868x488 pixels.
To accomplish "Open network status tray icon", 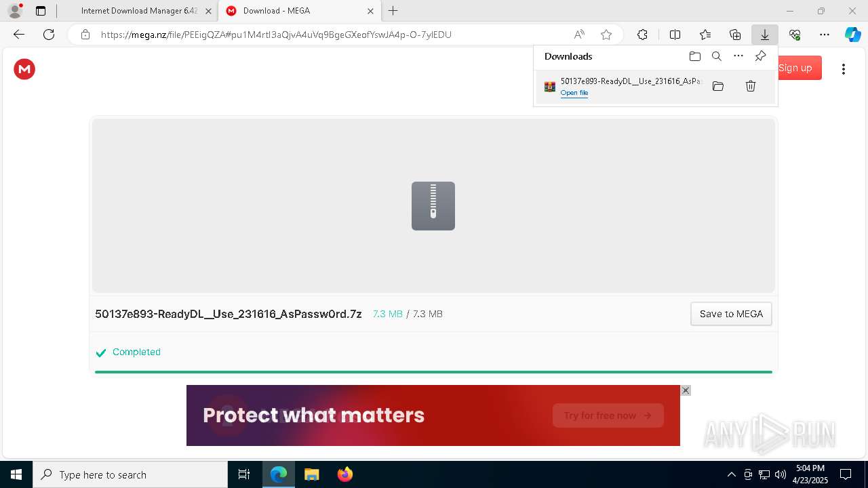I will [x=764, y=474].
